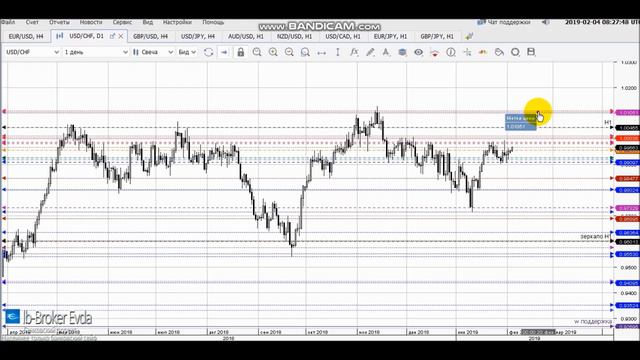Click the 'зеркало H1' chart annotation
Image resolution: width=640 pixels, height=360 pixels.
click(x=596, y=236)
